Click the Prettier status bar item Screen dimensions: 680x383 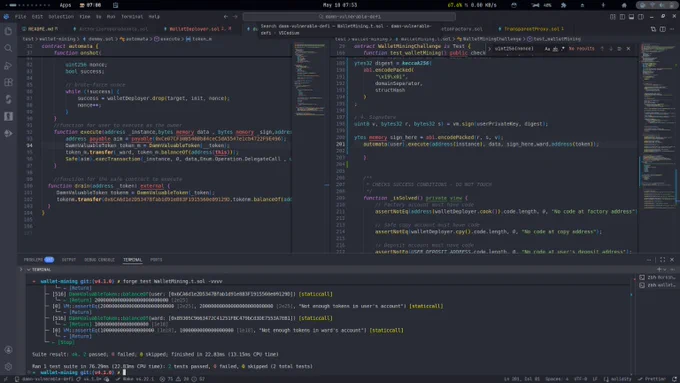[x=652, y=379]
